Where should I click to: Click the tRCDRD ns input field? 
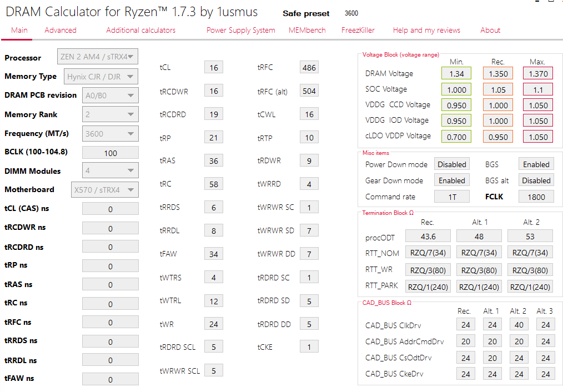(x=110, y=247)
